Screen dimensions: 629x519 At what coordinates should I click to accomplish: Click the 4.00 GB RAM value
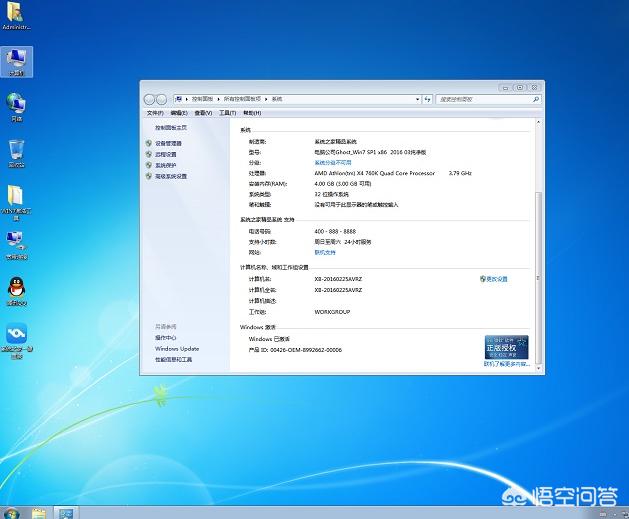click(343, 184)
